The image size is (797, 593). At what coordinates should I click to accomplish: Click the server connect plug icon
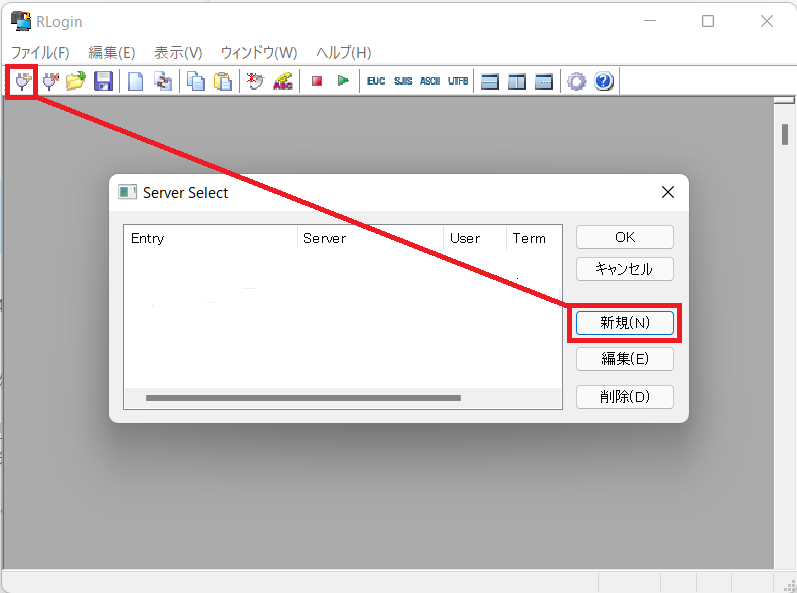click(x=23, y=81)
